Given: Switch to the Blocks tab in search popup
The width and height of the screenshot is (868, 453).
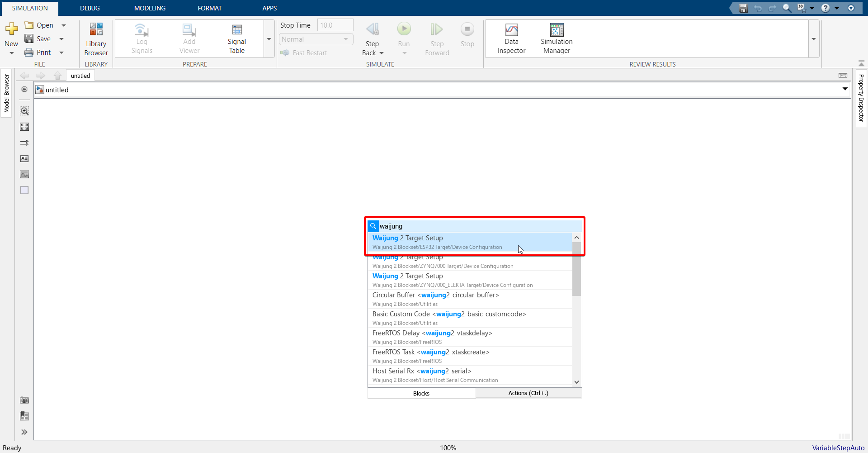Looking at the screenshot, I should pos(421,393).
